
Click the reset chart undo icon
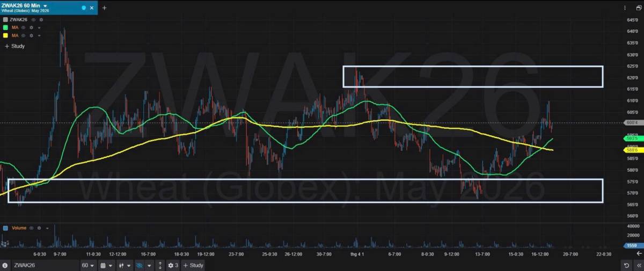pos(626,265)
